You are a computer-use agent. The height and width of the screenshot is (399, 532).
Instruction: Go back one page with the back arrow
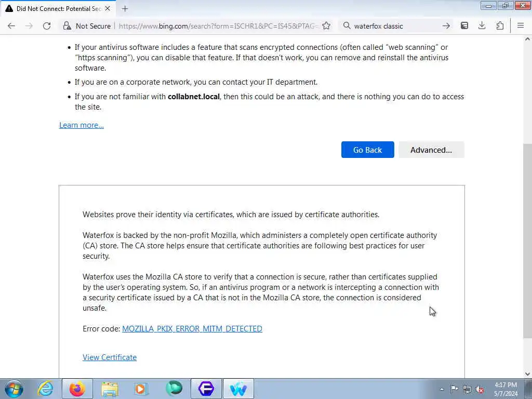(11, 26)
